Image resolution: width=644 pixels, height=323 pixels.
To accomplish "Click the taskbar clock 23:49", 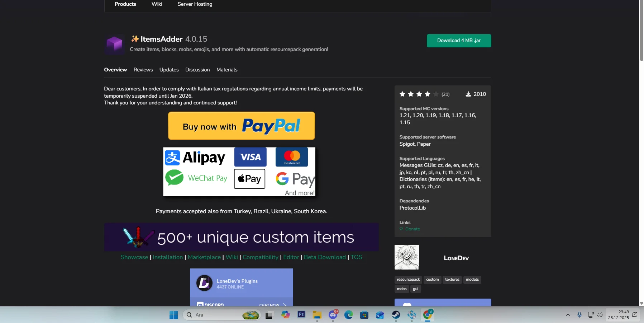I will coord(618,315).
